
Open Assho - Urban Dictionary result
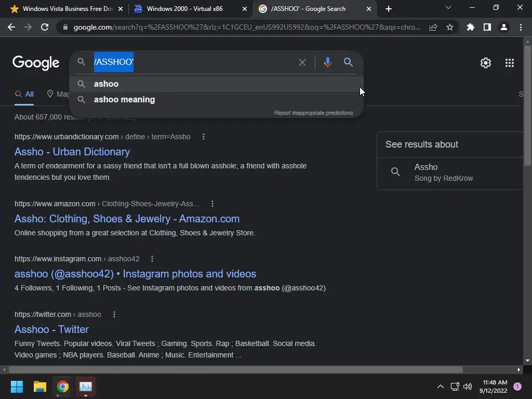pos(72,152)
